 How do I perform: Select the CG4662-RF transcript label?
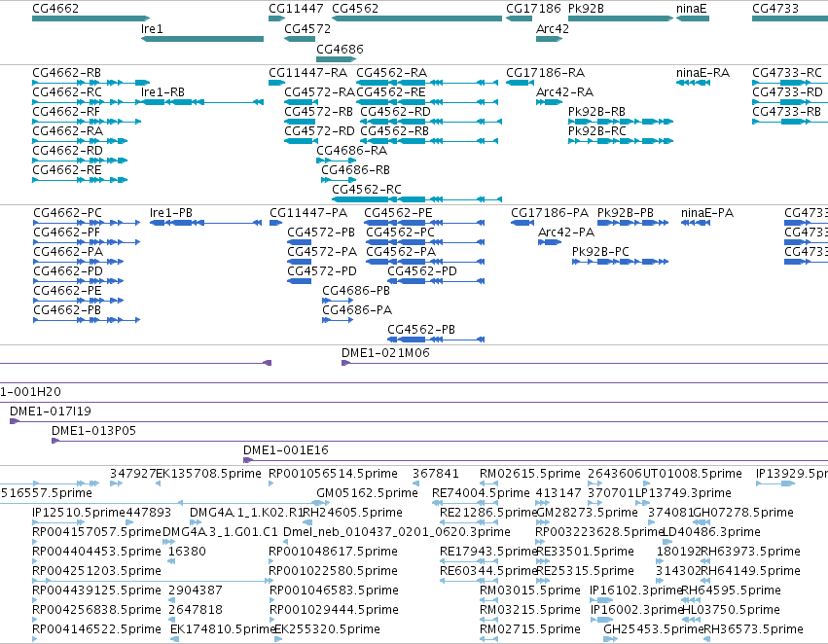[66, 112]
